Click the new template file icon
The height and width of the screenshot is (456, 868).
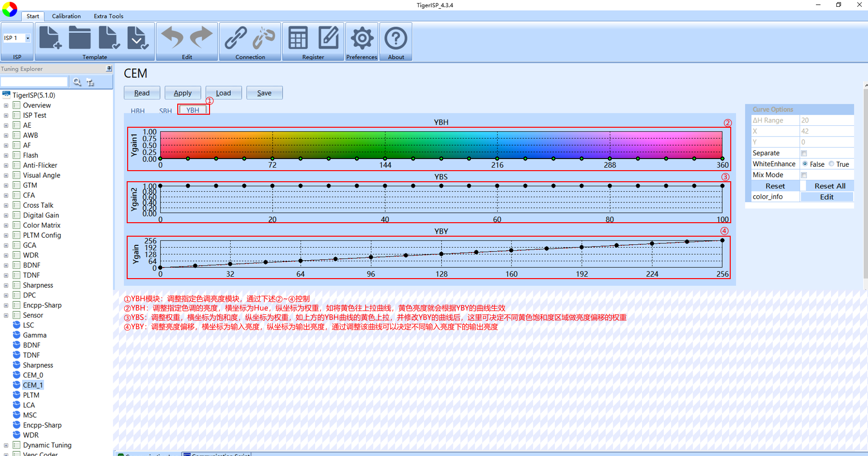50,38
